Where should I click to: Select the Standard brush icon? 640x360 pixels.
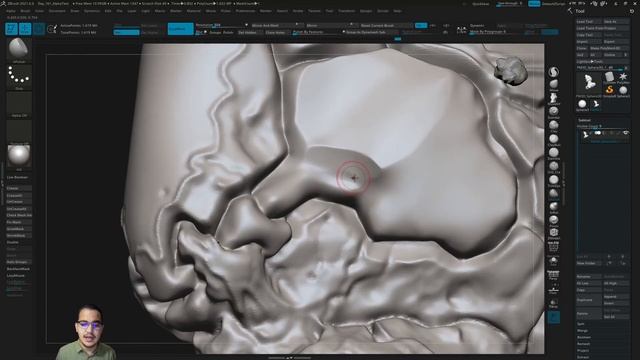pyautogui.click(x=554, y=111)
